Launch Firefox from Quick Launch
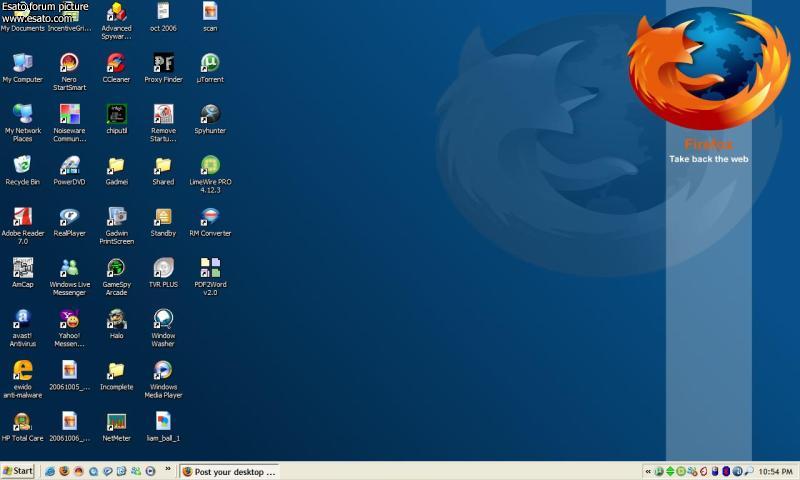800x480 pixels. pyautogui.click(x=64, y=471)
